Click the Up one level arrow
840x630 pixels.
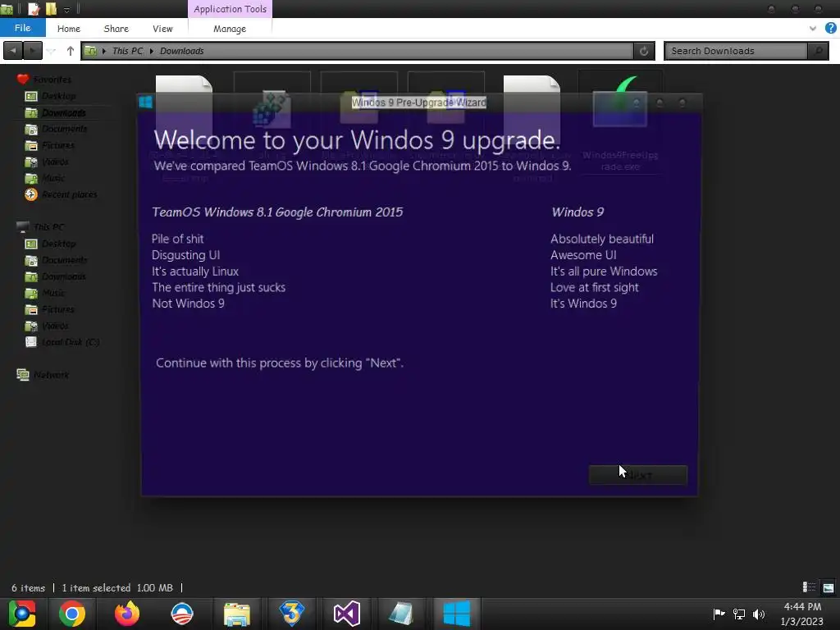[x=71, y=51]
